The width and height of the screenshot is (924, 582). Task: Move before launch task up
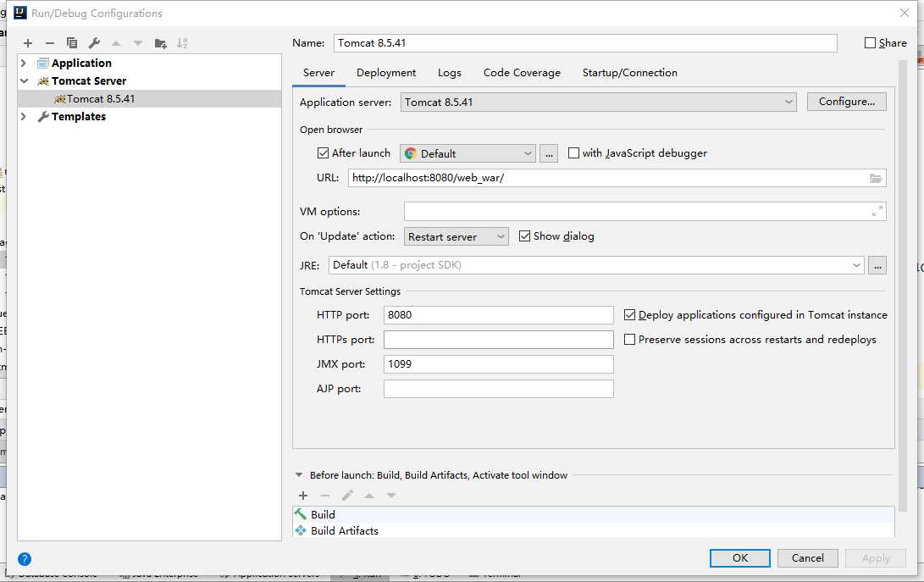pyautogui.click(x=369, y=496)
